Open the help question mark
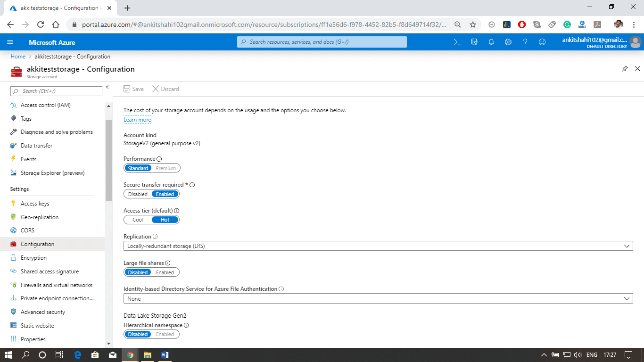Screen dimensions: 644x362 [525, 42]
